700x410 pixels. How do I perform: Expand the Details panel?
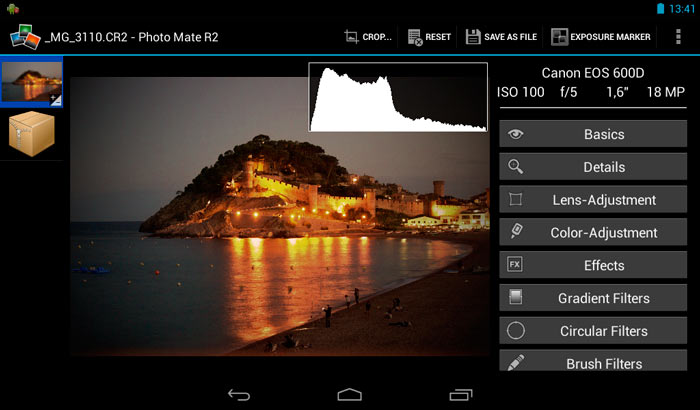coord(593,167)
